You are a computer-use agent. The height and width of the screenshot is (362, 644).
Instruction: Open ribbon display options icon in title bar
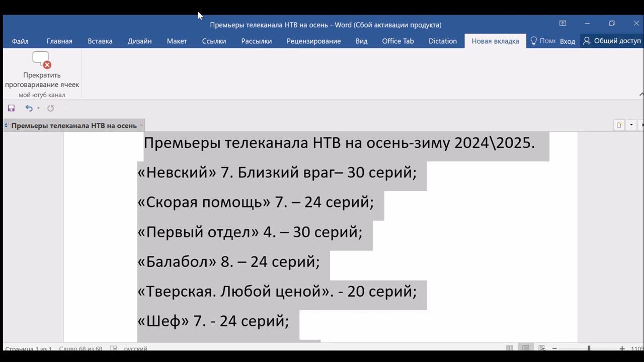(x=562, y=24)
